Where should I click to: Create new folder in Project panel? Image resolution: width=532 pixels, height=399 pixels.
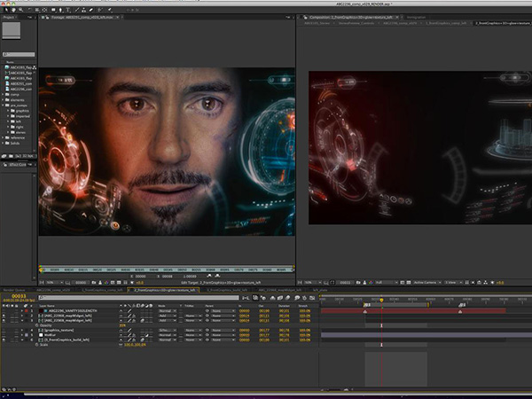click(11, 156)
